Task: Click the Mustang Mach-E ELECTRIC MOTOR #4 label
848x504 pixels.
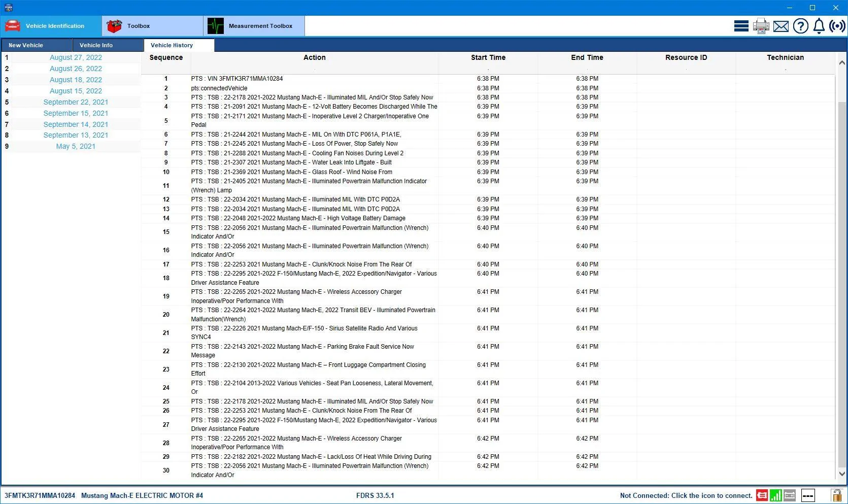Action: (142, 495)
